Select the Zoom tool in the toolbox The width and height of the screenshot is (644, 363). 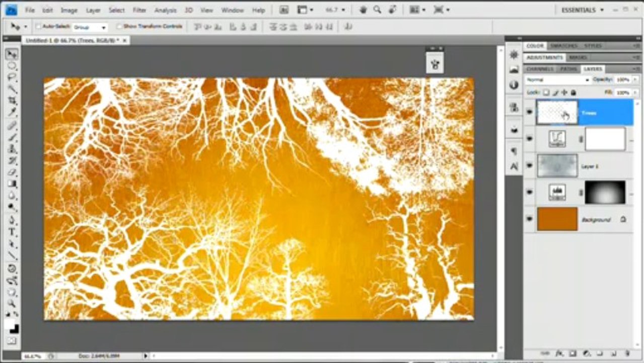(x=12, y=304)
